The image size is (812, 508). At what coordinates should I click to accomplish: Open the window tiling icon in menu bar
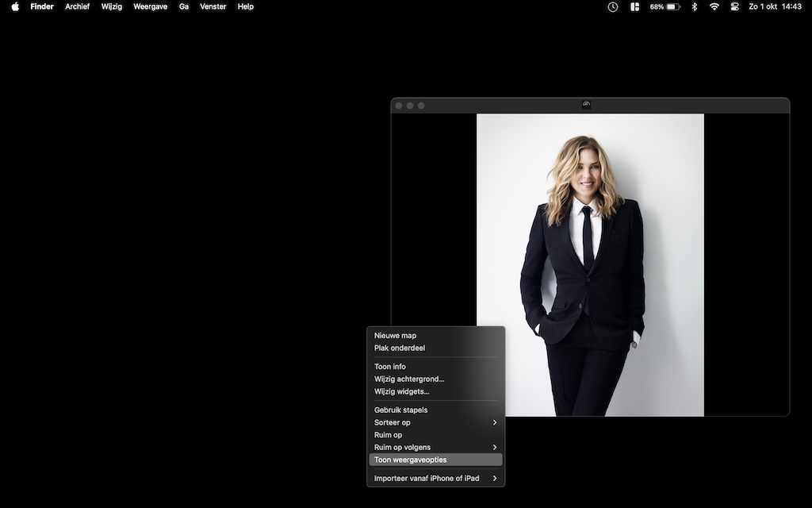tap(634, 6)
